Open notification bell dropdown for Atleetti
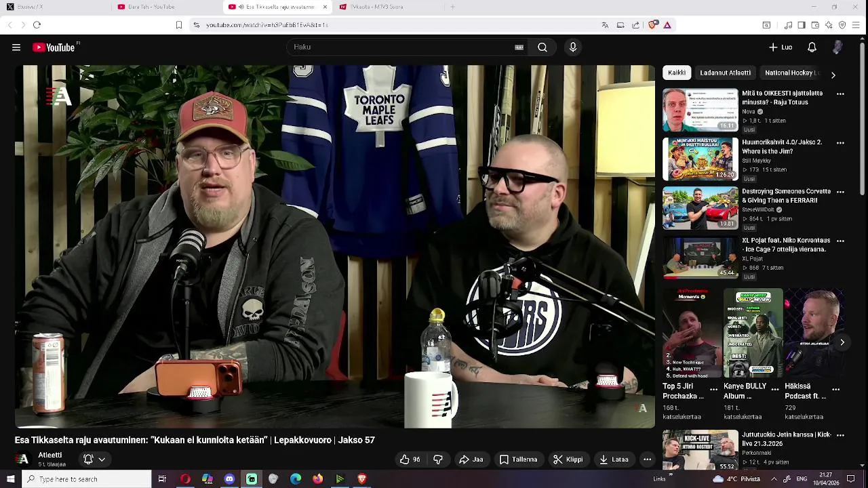This screenshot has height=488, width=868. (94, 460)
